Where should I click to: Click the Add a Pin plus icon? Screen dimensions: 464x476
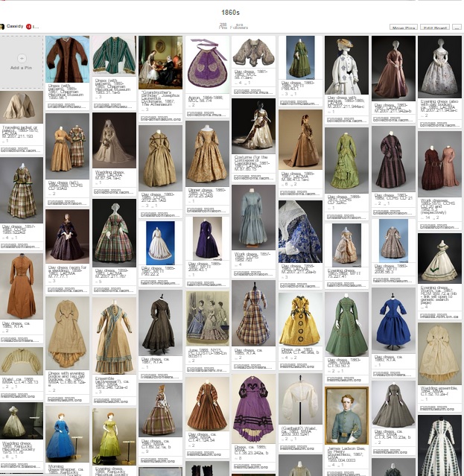pos(21,58)
